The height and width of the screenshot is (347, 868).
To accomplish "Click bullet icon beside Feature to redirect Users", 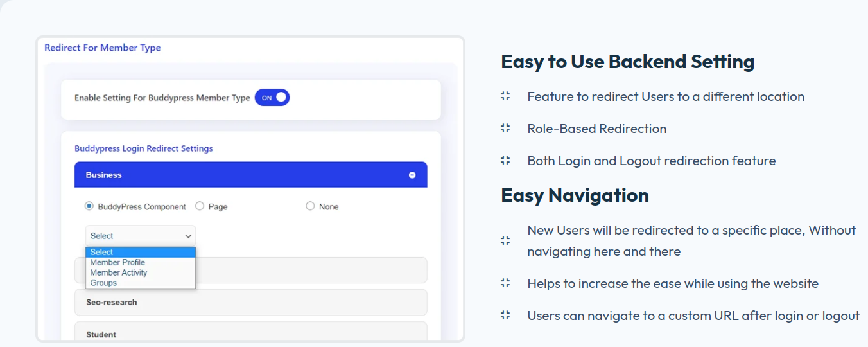I will 505,96.
